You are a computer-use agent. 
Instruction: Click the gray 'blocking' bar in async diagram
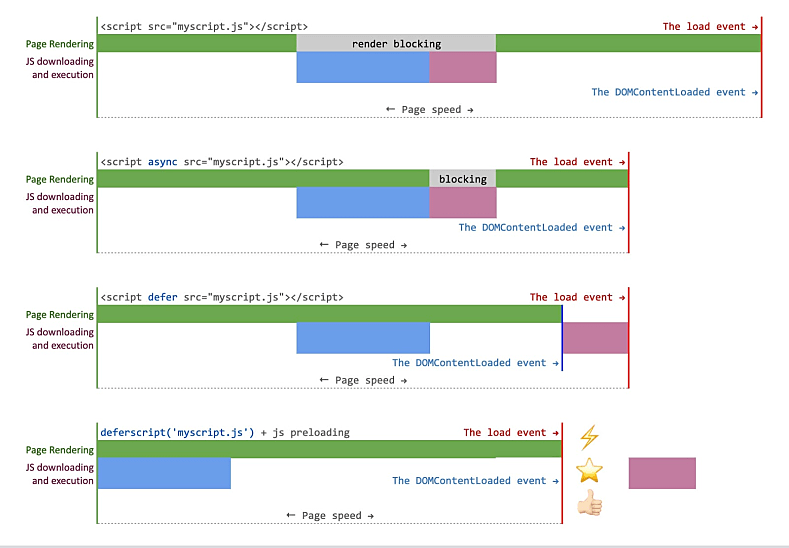pos(462,179)
